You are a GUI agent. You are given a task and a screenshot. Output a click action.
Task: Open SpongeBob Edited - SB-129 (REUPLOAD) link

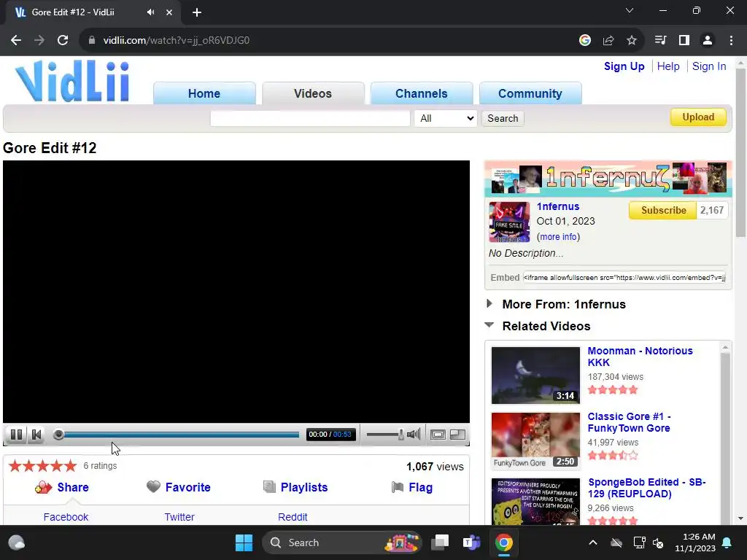click(647, 488)
